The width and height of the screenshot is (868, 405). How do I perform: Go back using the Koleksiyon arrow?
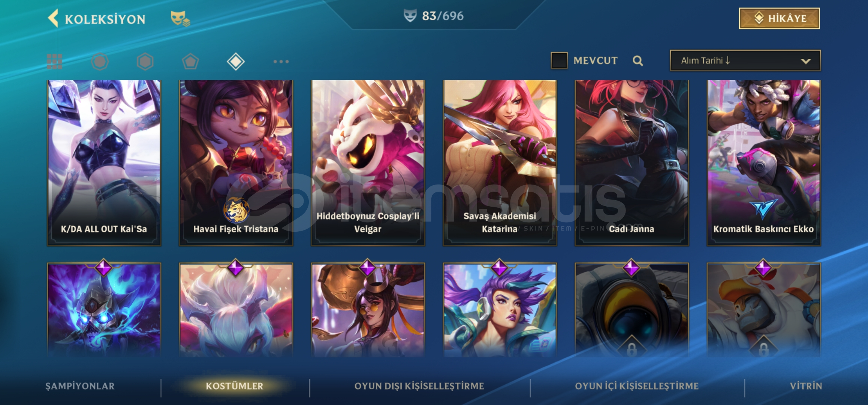(x=54, y=18)
